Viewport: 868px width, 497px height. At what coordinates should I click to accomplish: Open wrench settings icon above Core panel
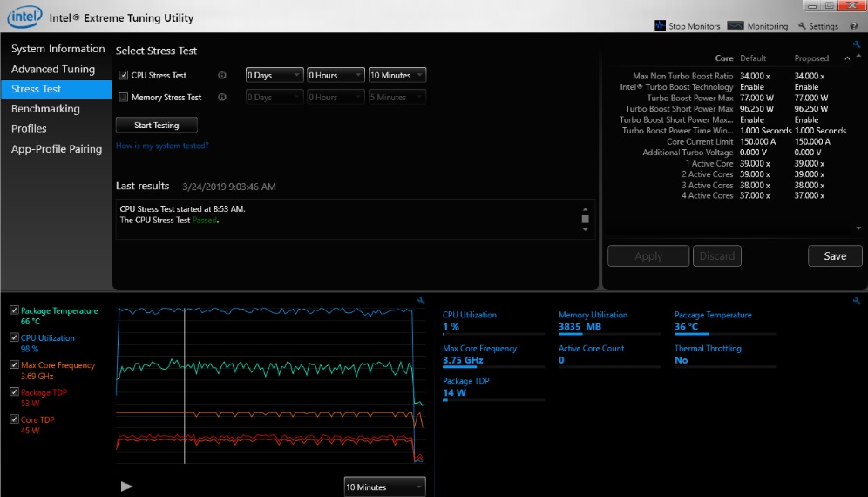(857, 44)
